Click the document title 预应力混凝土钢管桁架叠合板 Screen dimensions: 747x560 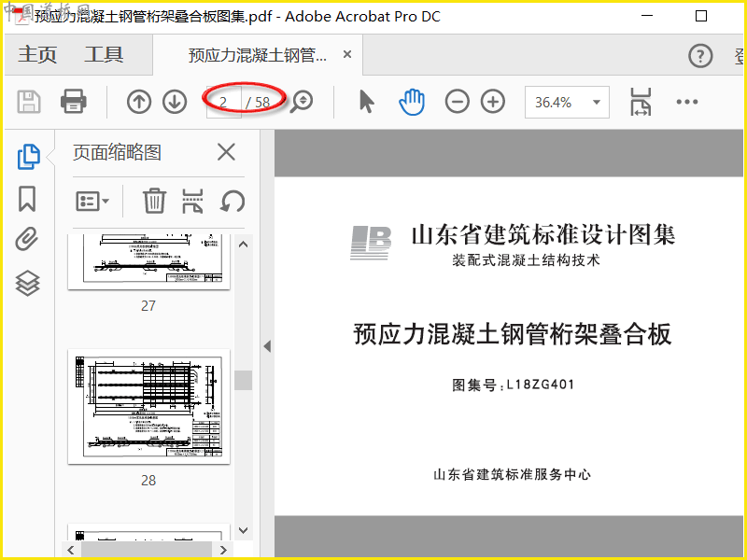512,334
